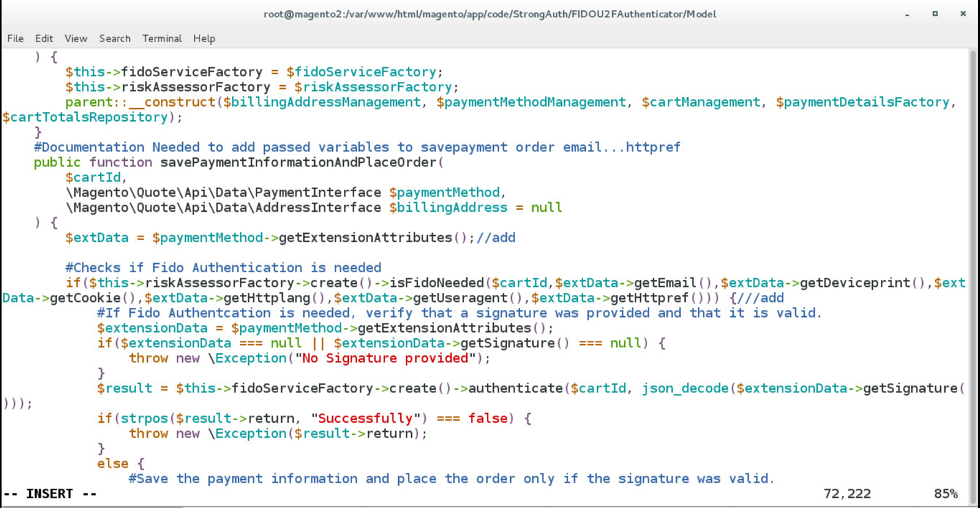Open the Terminal menu
This screenshot has width=980, height=508.
pos(162,38)
